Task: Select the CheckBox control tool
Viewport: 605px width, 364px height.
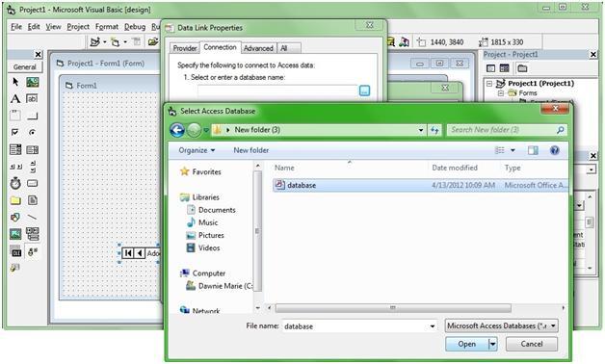Action: pos(15,132)
